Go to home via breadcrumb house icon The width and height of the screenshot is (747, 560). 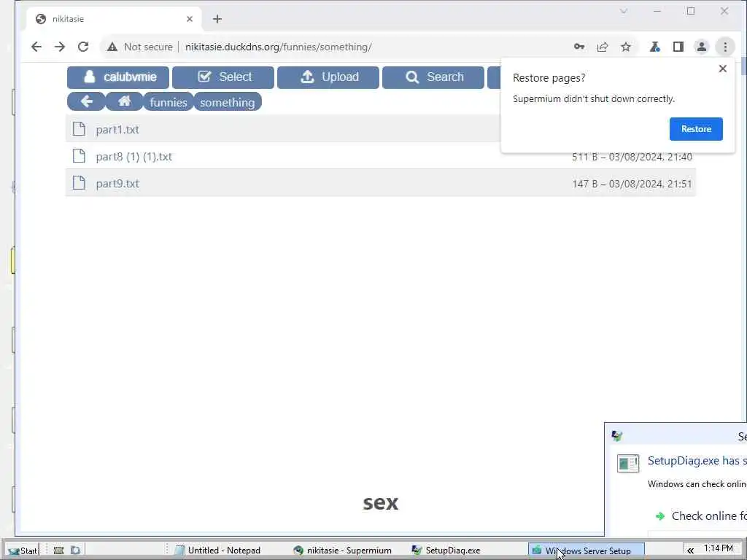tap(124, 101)
